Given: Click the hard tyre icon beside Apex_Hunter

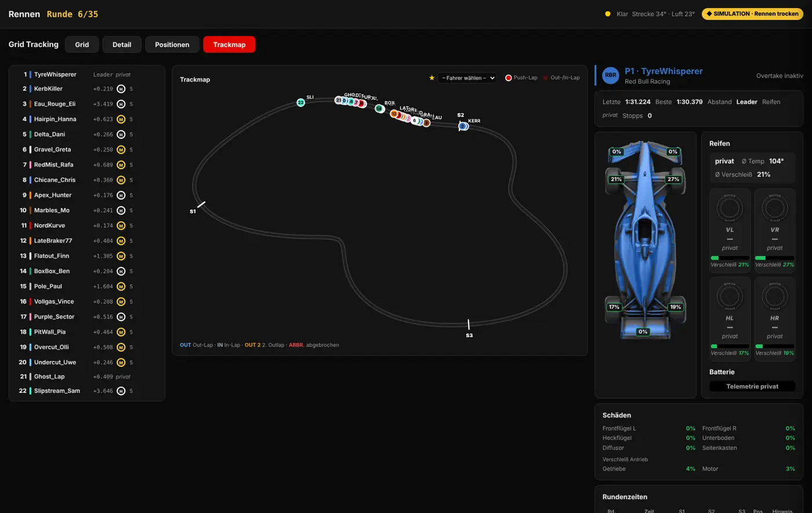Looking at the screenshot, I should click(x=121, y=195).
